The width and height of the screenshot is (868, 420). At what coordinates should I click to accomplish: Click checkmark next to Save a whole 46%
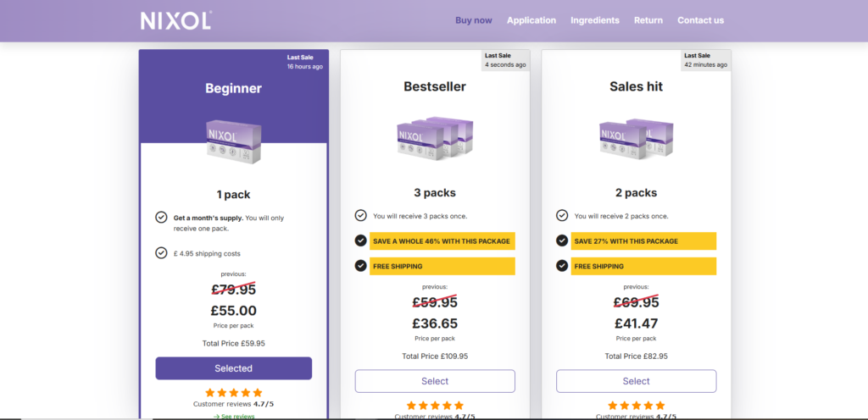click(360, 240)
